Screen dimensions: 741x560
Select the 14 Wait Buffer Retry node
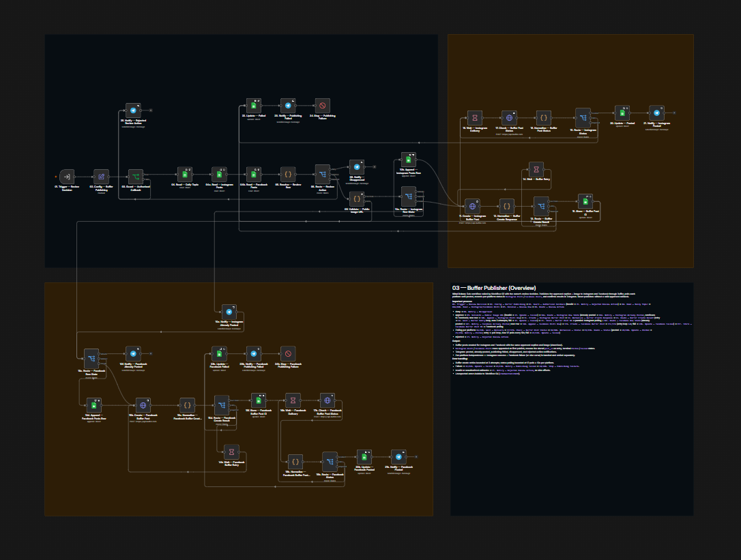(x=536, y=169)
